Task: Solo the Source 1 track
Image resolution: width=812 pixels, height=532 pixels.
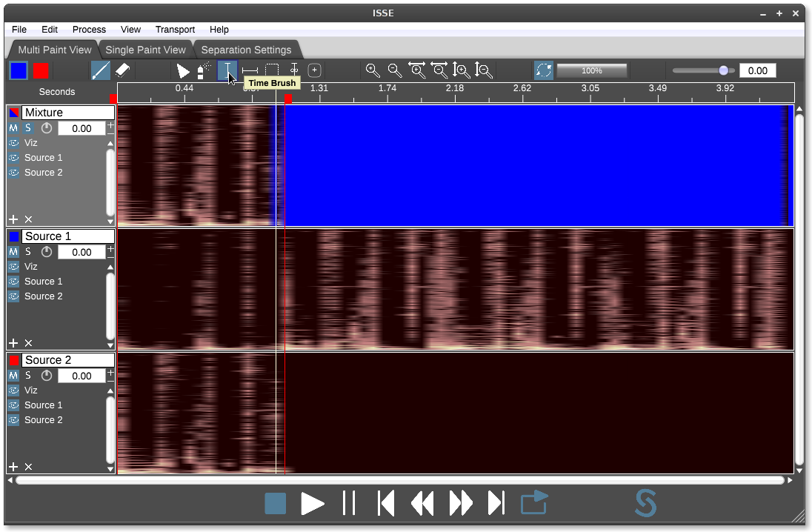Action: (28, 252)
